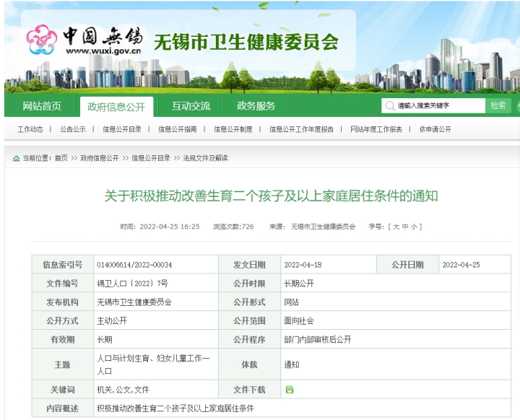Open the 工作动态 submenu link
This screenshot has width=520, height=420.
tap(30, 130)
